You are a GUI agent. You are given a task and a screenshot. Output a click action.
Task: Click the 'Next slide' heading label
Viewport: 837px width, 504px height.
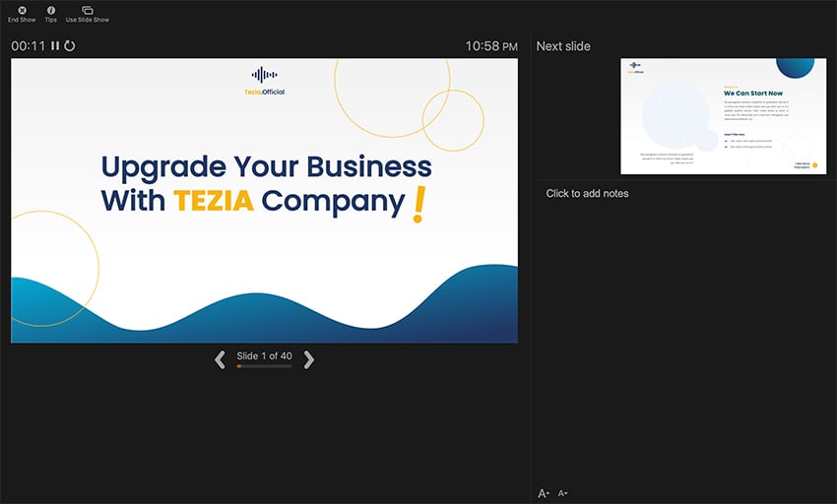(x=563, y=46)
